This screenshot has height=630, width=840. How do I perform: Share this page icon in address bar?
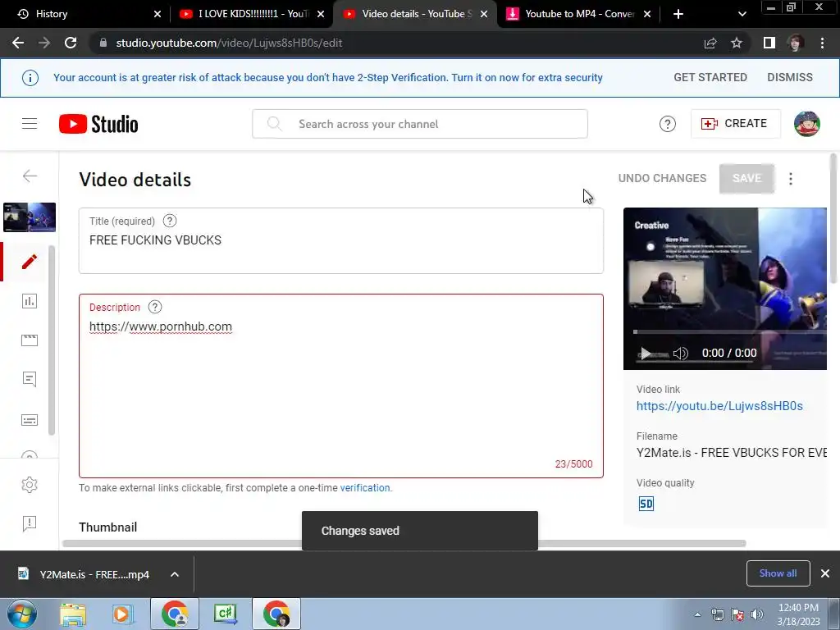(710, 43)
